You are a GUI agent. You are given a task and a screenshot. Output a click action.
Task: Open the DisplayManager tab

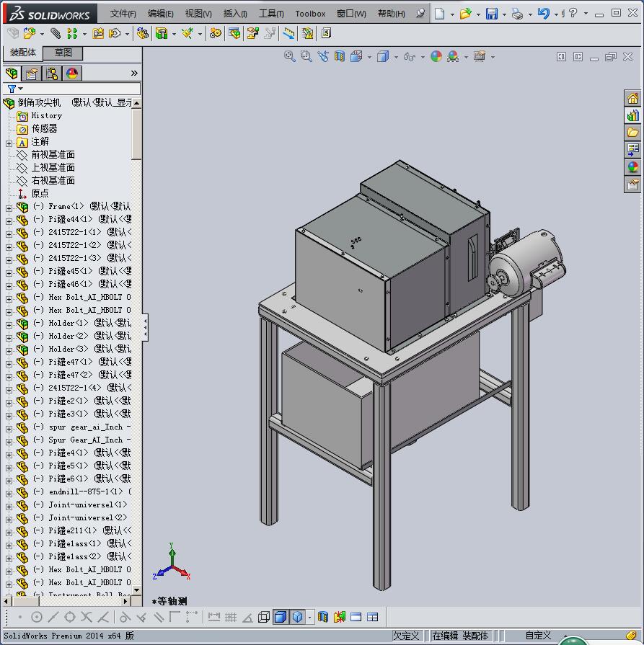point(71,74)
